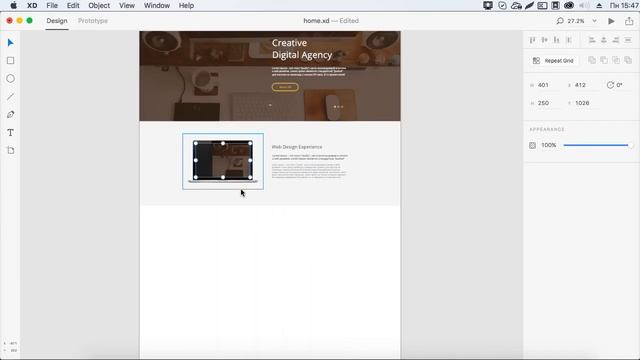Image resolution: width=640 pixels, height=360 pixels.
Task: Select the Web Design Experience heading
Action: click(x=297, y=147)
